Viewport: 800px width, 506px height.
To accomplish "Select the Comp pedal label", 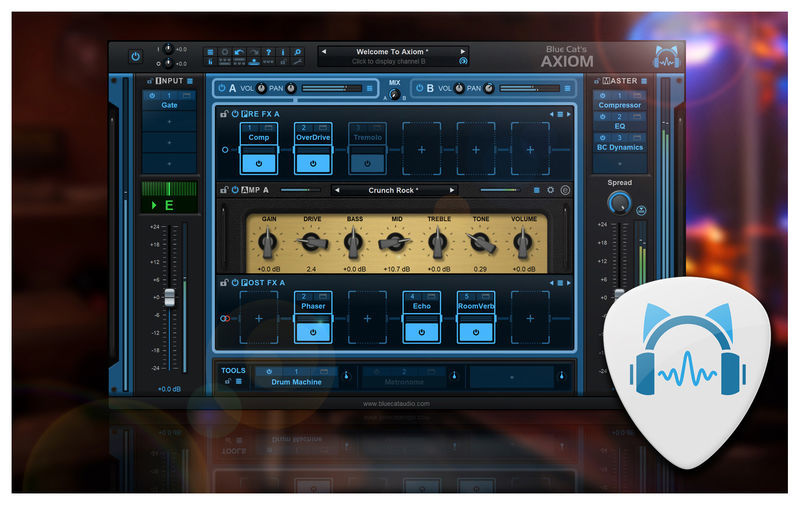I will (x=259, y=137).
